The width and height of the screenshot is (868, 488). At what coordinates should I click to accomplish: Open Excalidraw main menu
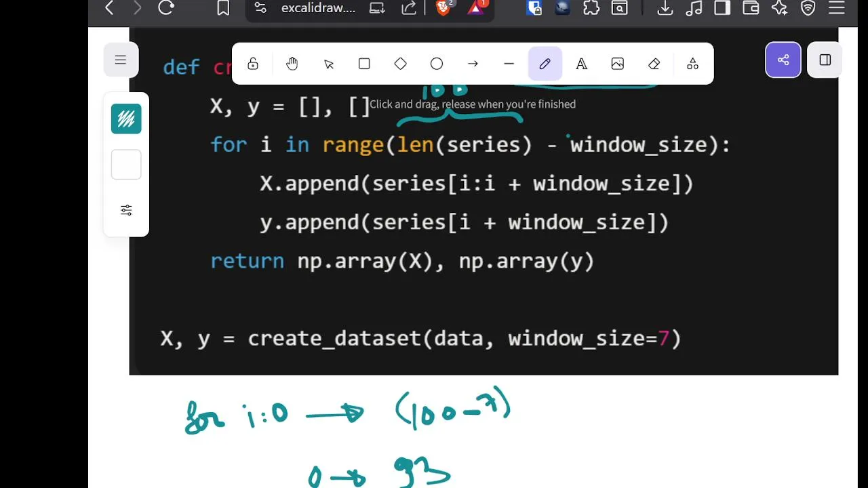[121, 60]
